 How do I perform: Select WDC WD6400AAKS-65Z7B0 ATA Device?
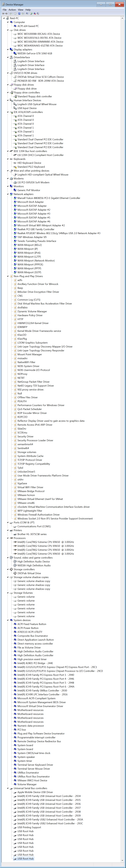pos(40,46)
